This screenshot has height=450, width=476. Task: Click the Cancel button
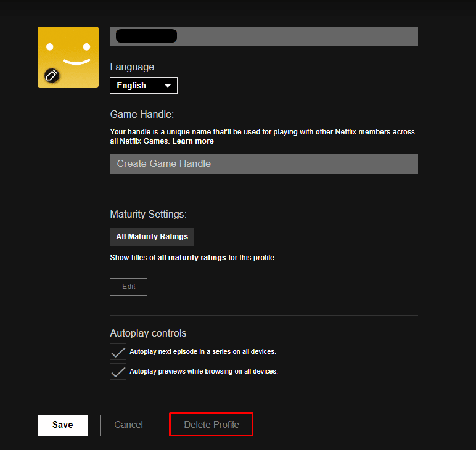tap(128, 425)
